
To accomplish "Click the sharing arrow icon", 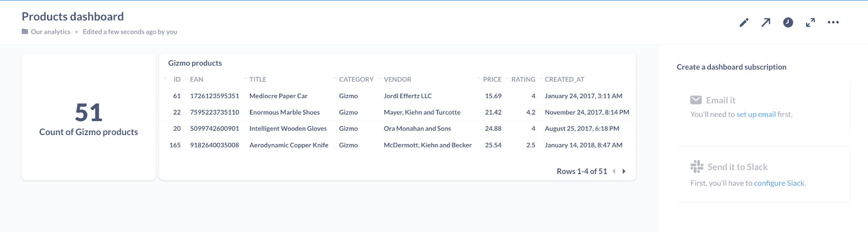I will 765,22.
